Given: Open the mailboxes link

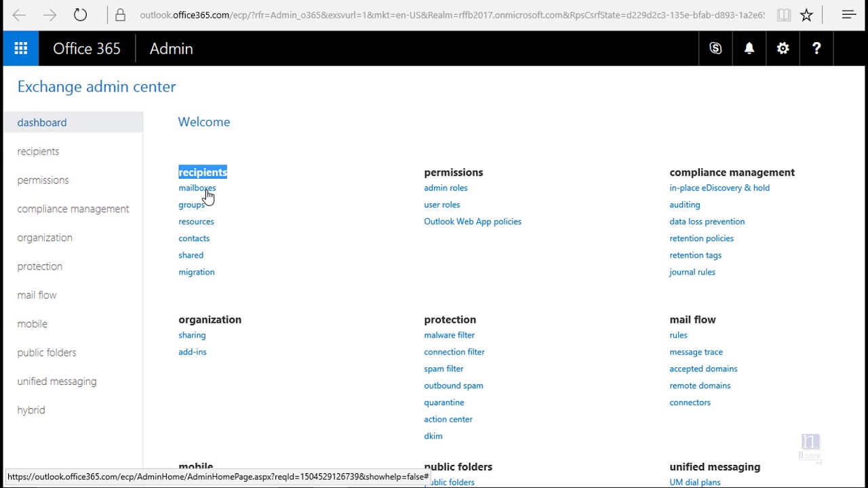Looking at the screenshot, I should (197, 188).
